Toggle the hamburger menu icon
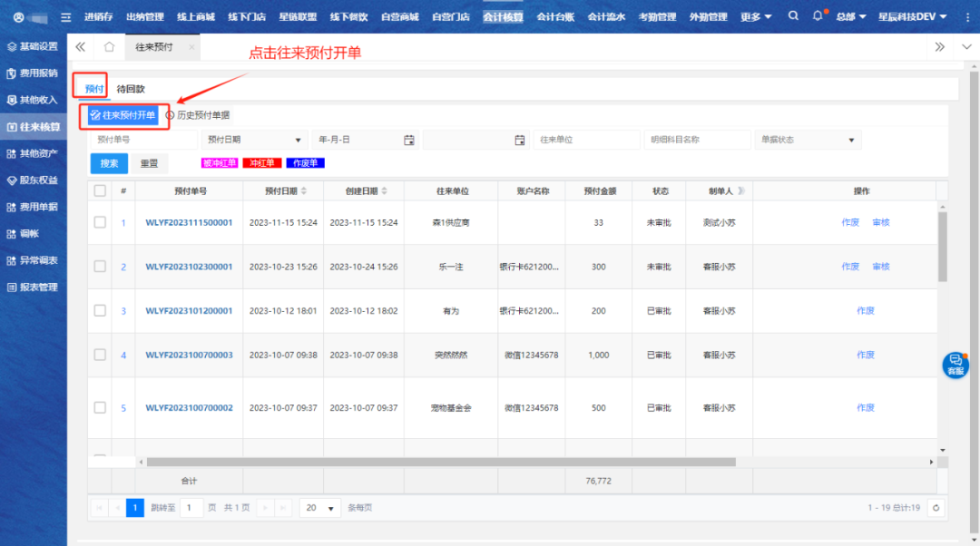This screenshot has width=980, height=546. click(x=65, y=17)
